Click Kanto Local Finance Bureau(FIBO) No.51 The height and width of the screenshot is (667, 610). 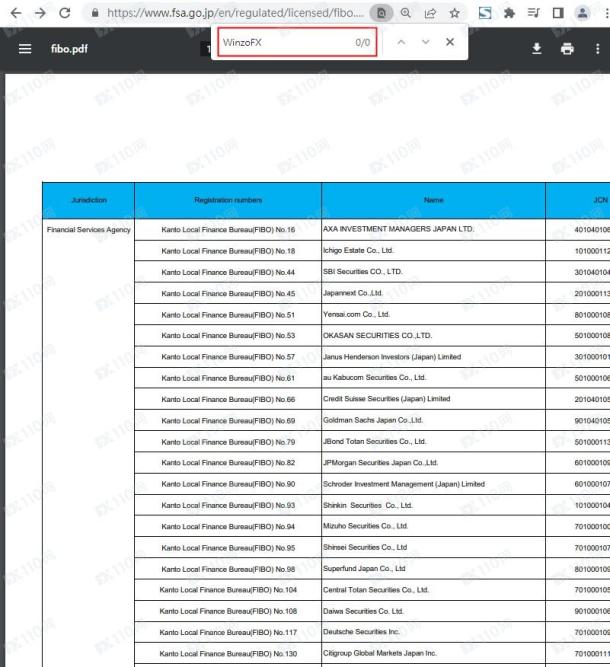coord(228,315)
